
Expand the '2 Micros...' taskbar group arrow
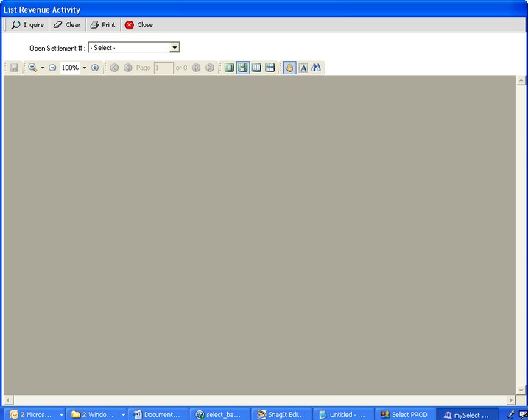[x=62, y=415]
